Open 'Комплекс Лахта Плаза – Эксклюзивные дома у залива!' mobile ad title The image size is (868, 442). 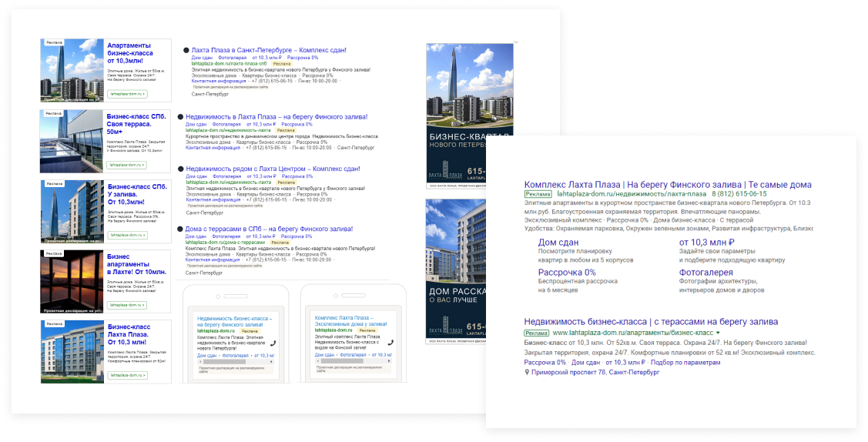pyautogui.click(x=351, y=321)
